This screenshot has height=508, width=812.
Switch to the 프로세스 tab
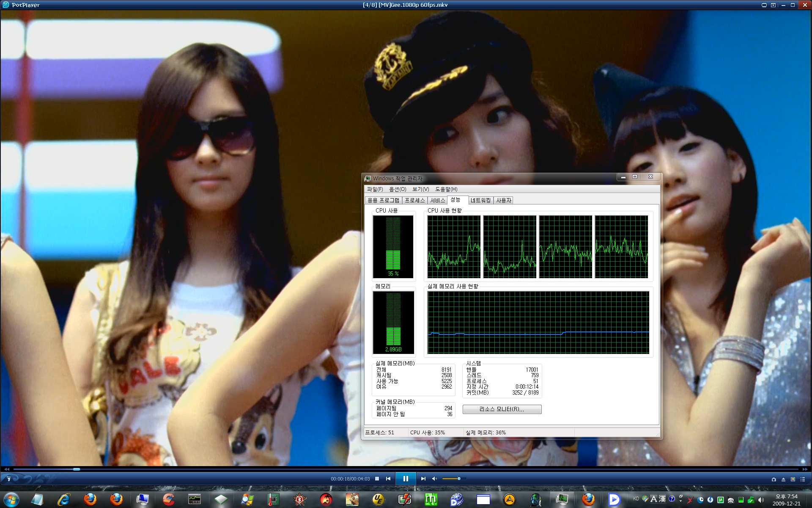point(414,200)
